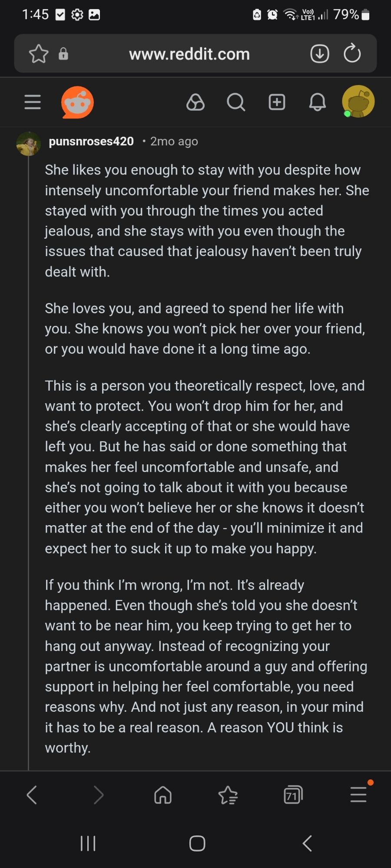Tap punsnroses420's commenter avatar
Screen dimensions: 391x868
[28, 144]
